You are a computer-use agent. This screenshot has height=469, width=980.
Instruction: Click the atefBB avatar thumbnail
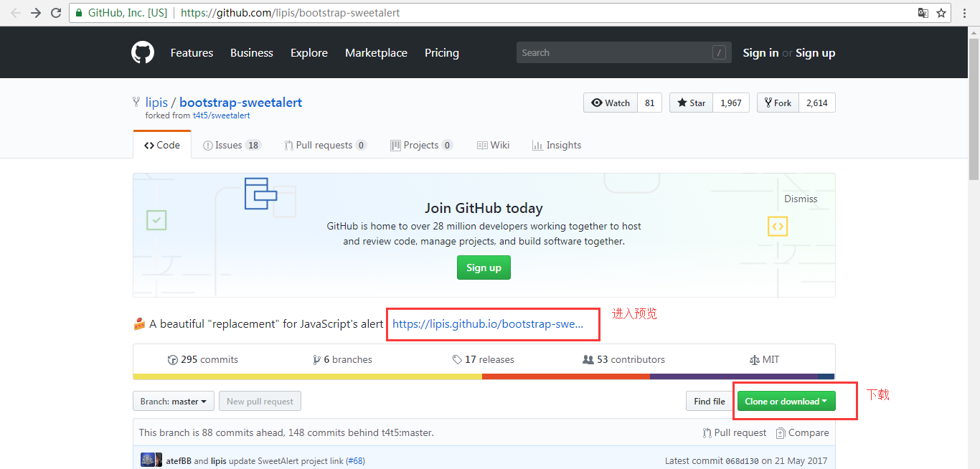coord(148,460)
